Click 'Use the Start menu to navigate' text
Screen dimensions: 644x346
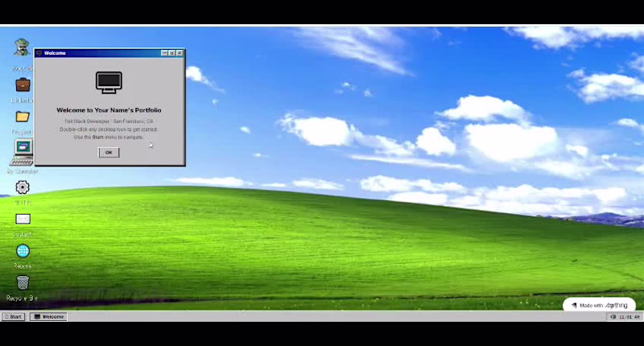point(109,137)
